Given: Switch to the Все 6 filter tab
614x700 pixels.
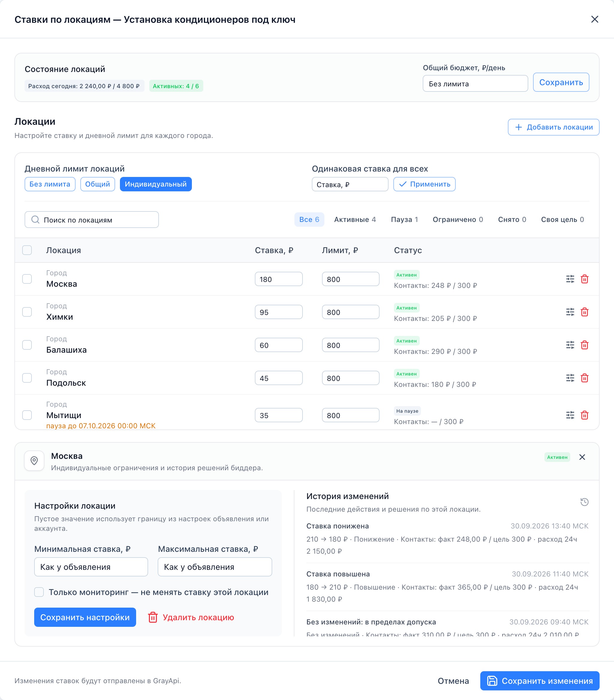Looking at the screenshot, I should (x=309, y=220).
